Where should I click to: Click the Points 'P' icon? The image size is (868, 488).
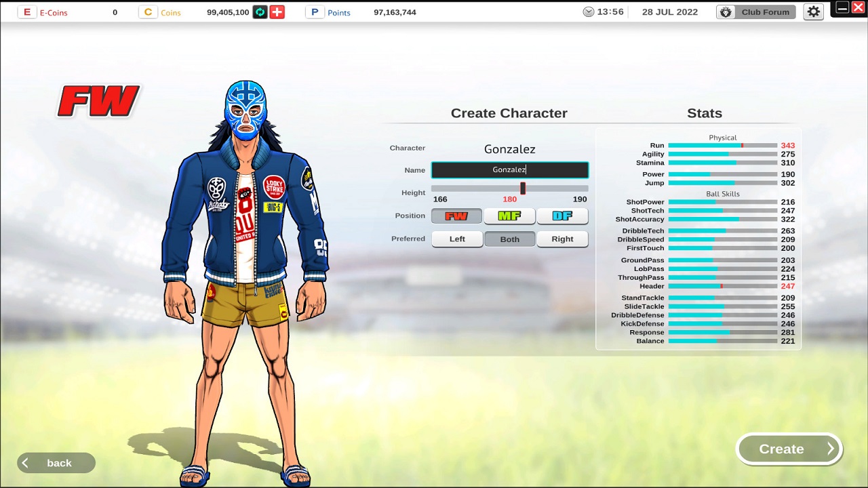(x=315, y=12)
